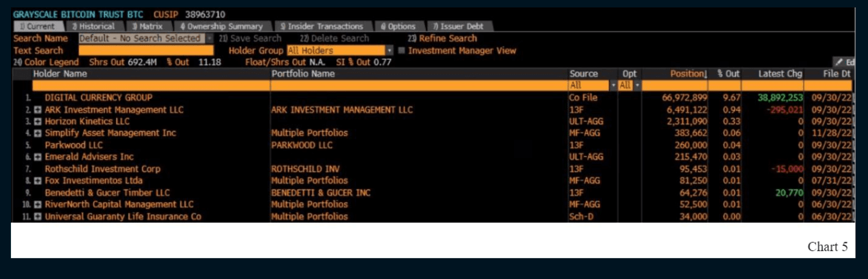Select ARK Investment Management LLC holder name

tap(114, 110)
